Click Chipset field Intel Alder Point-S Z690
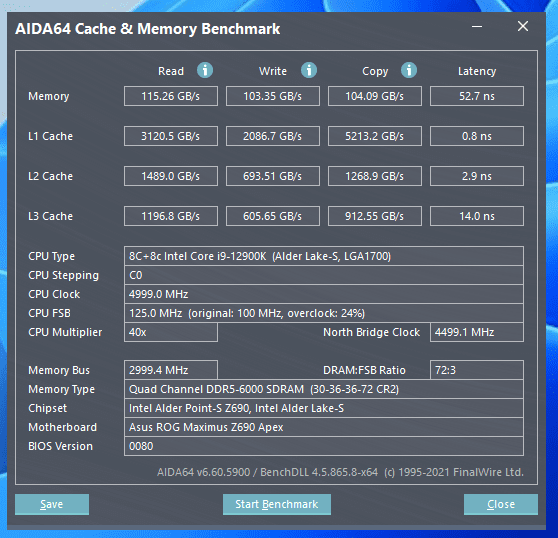558x538 pixels. click(324, 408)
